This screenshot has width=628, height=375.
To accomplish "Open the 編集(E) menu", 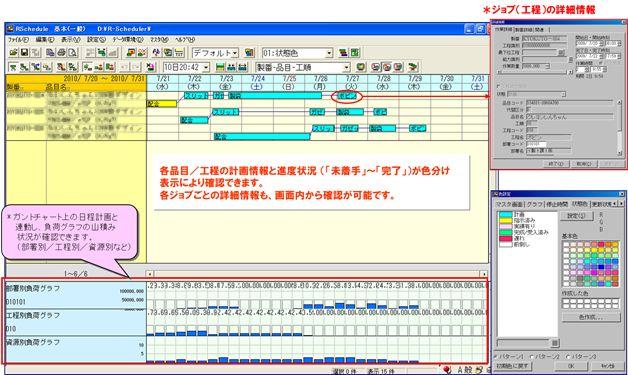I will point(45,40).
